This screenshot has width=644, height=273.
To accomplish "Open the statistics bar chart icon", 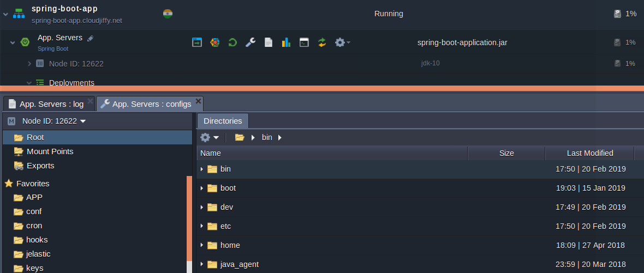I will pos(287,42).
